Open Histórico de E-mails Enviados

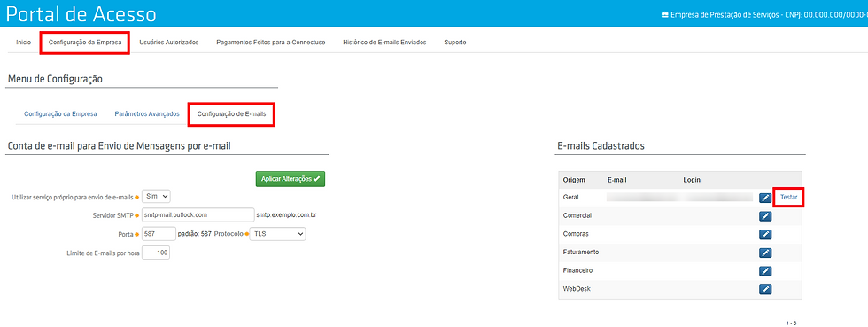[x=384, y=43]
